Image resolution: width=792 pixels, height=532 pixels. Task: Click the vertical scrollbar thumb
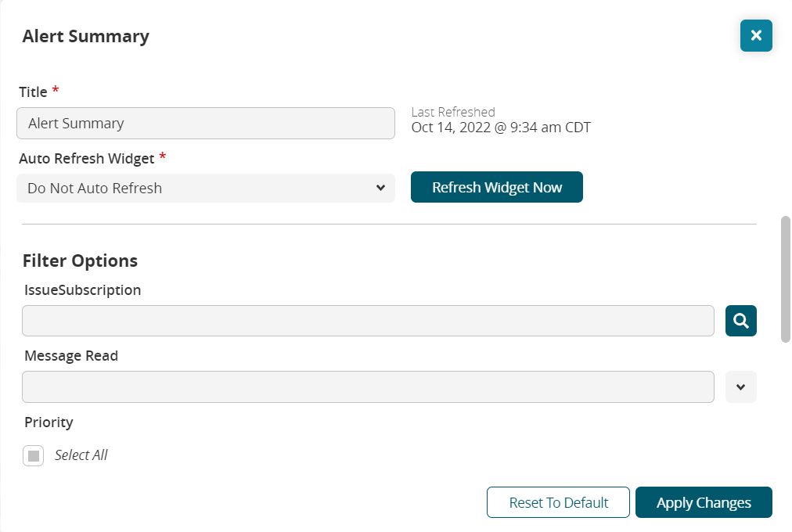(785, 279)
